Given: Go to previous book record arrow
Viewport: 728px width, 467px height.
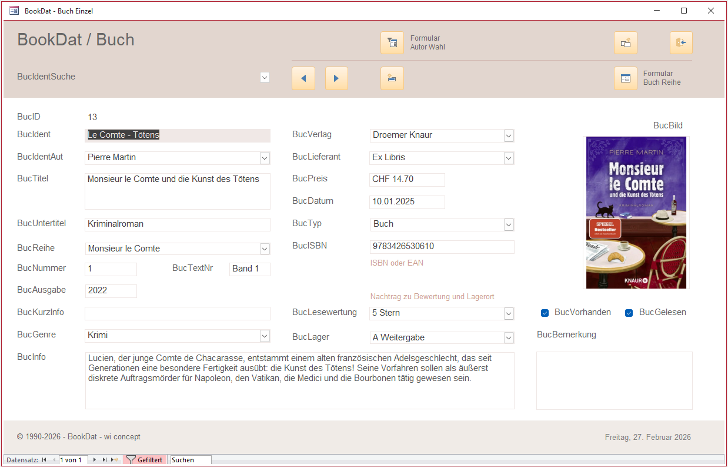Looking at the screenshot, I should point(303,77).
